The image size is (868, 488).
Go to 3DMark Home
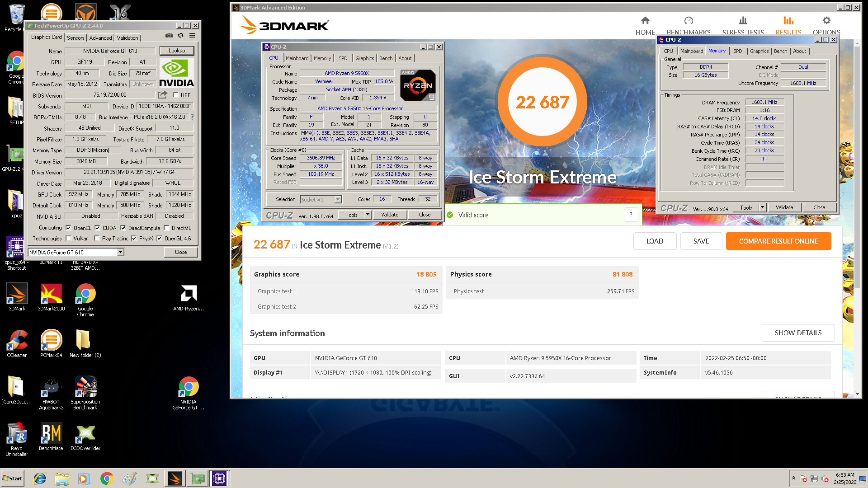tap(645, 26)
